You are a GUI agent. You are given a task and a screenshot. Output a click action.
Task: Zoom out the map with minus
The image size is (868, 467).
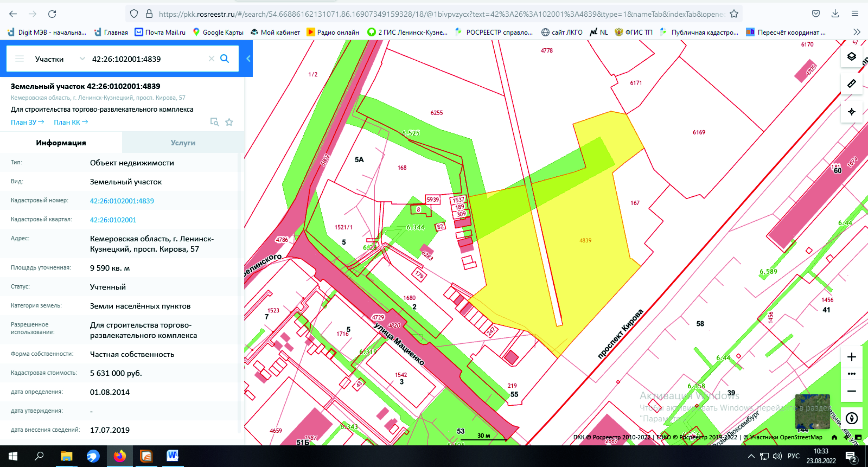pyautogui.click(x=851, y=391)
